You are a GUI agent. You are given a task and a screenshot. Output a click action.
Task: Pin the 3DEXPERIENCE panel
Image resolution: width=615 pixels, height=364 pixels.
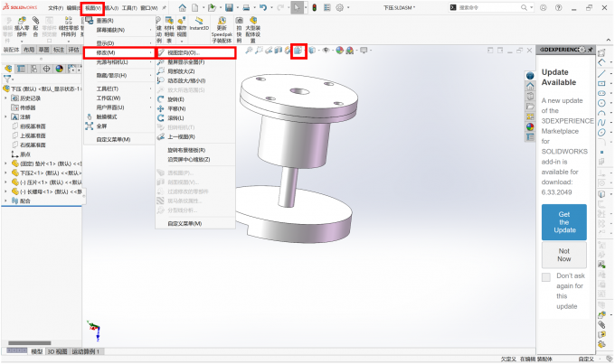point(591,50)
